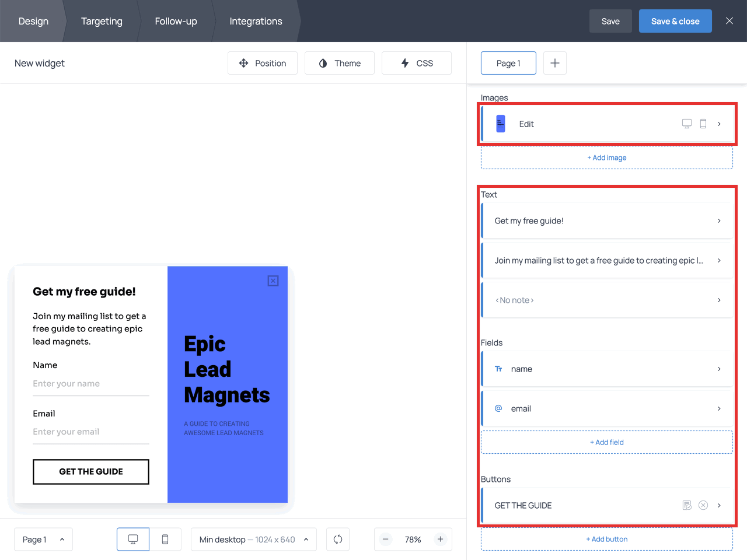Switch to the Targeting tab
The width and height of the screenshot is (747, 560).
[102, 21]
